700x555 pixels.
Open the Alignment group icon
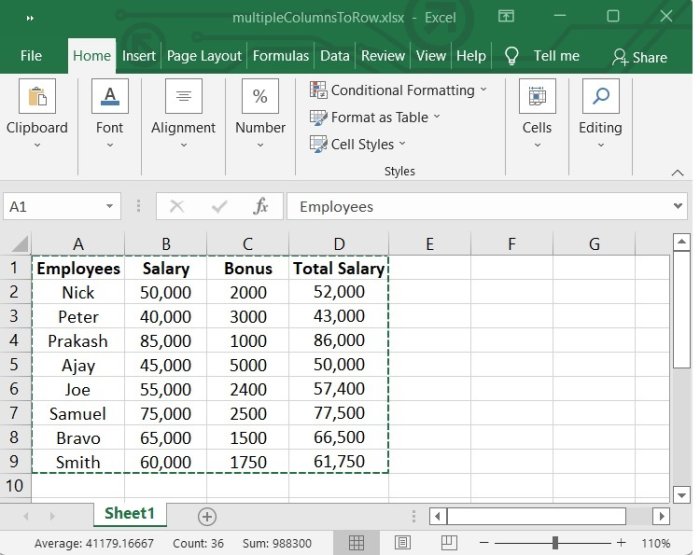click(x=183, y=97)
